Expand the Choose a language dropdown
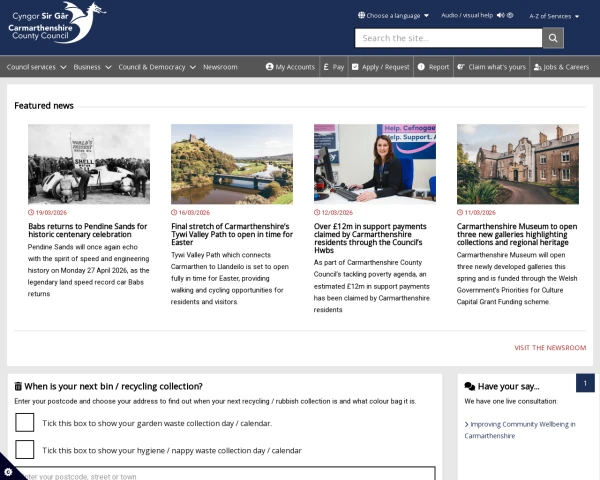This screenshot has height=480, width=600. [x=393, y=16]
